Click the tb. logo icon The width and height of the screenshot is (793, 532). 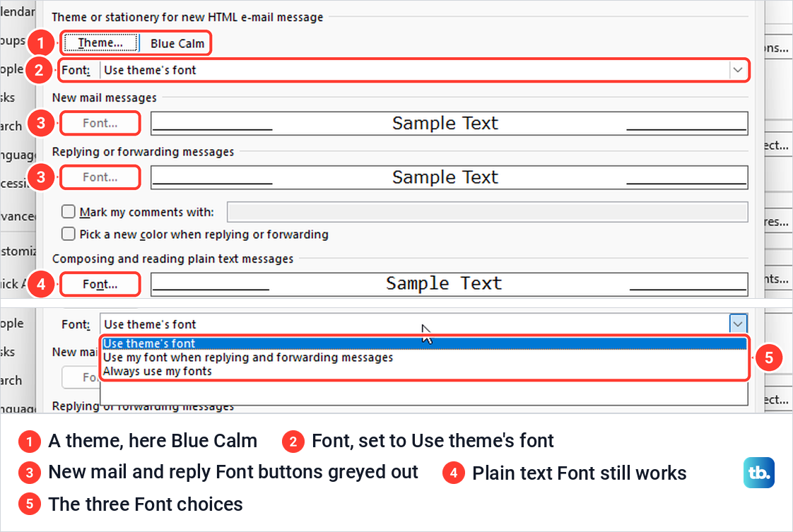coord(758,473)
